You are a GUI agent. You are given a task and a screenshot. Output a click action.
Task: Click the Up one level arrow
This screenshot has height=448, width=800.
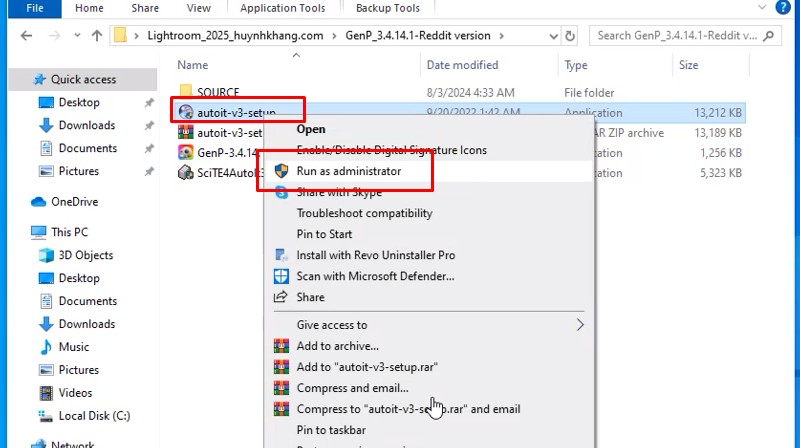point(97,36)
